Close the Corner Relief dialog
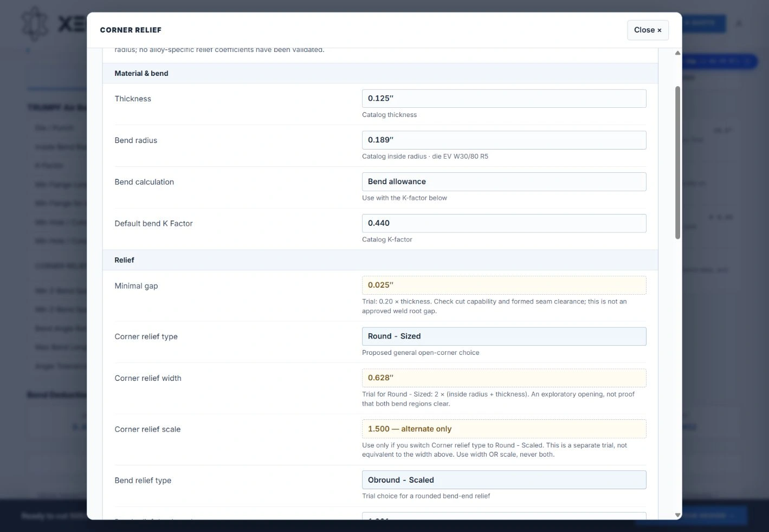 pos(648,30)
